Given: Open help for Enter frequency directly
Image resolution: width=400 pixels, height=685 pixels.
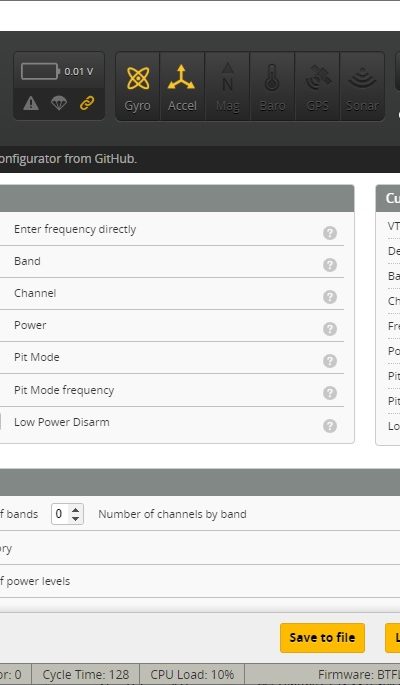Looking at the screenshot, I should click(330, 233).
